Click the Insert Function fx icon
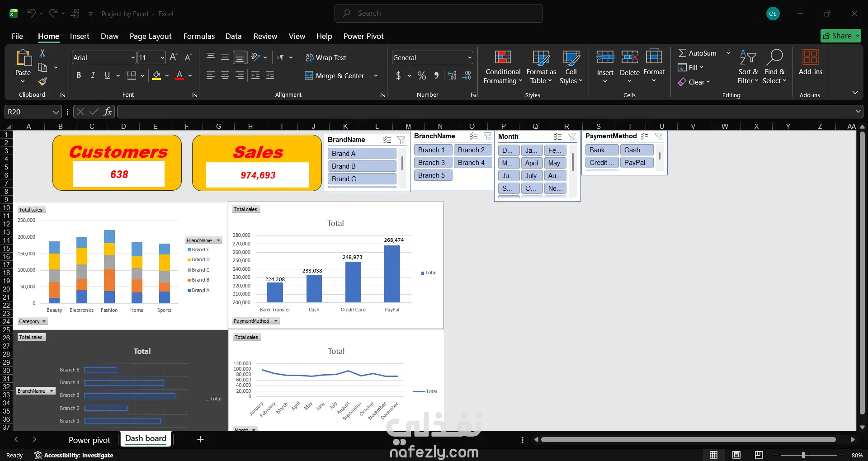The width and height of the screenshot is (868, 461). (108, 112)
